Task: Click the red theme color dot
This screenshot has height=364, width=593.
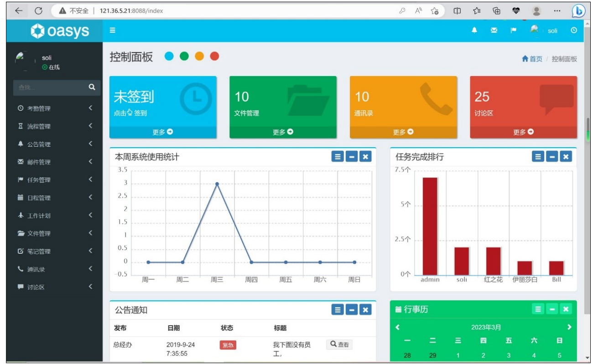Action: point(214,56)
